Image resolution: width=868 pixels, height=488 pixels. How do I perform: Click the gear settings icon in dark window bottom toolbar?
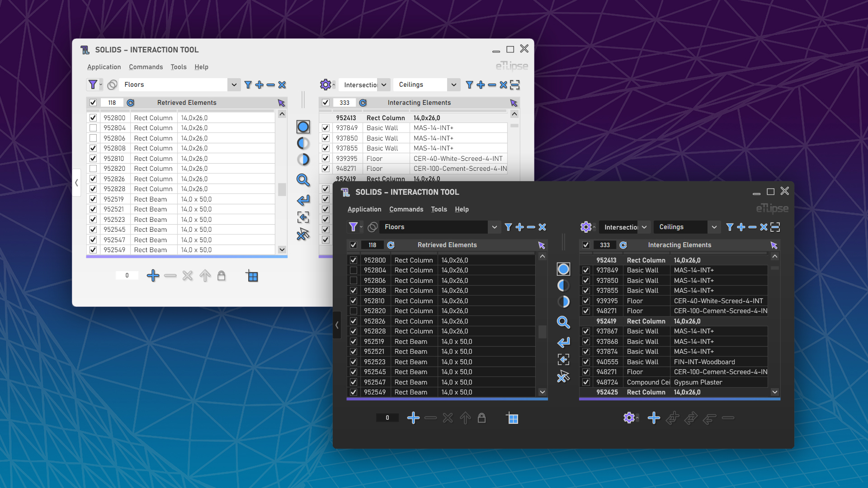(x=629, y=418)
